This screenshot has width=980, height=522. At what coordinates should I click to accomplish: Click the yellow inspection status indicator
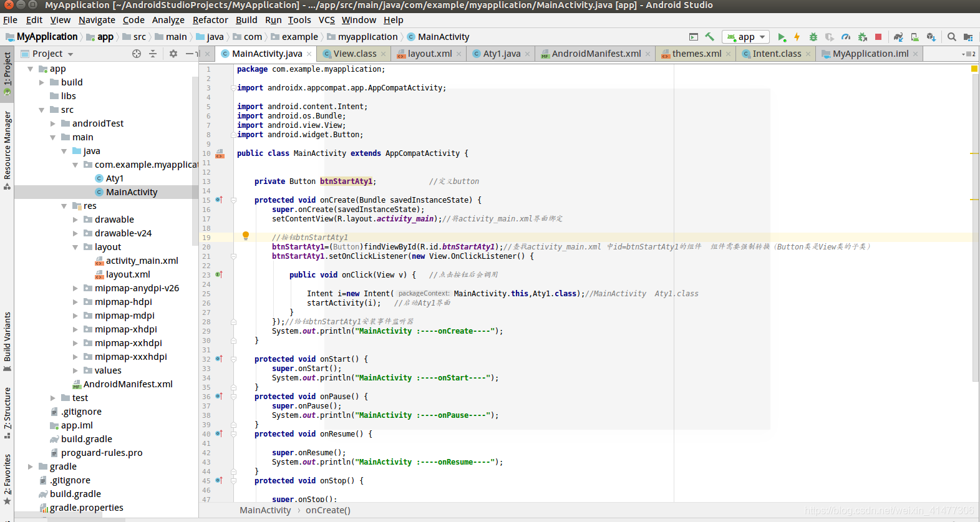(974, 69)
